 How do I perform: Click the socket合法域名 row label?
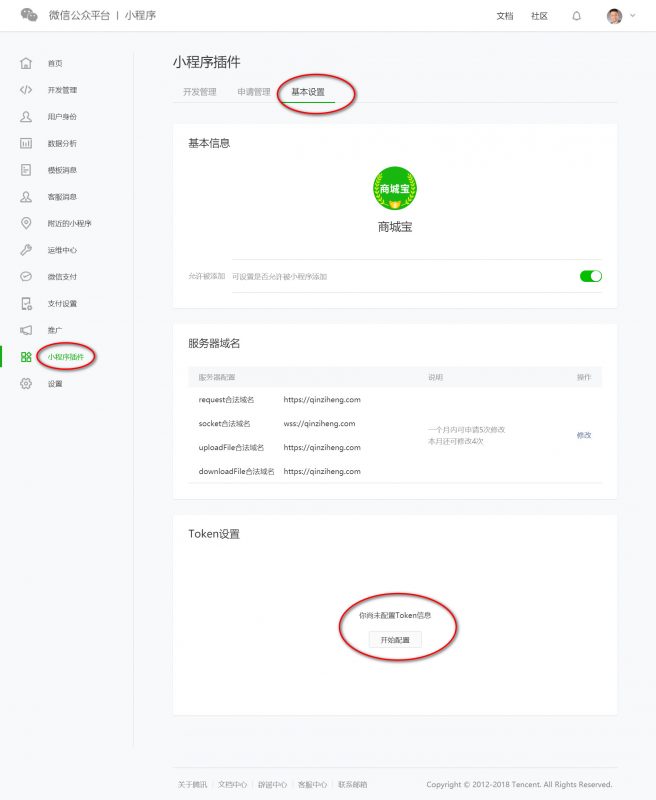(x=224, y=423)
